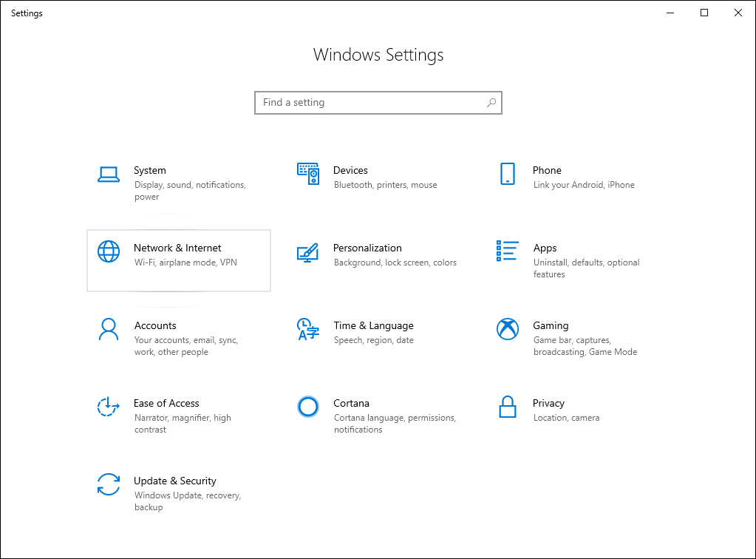Select the Phone icon
Viewport: 756px width, 559px height.
coord(507,175)
